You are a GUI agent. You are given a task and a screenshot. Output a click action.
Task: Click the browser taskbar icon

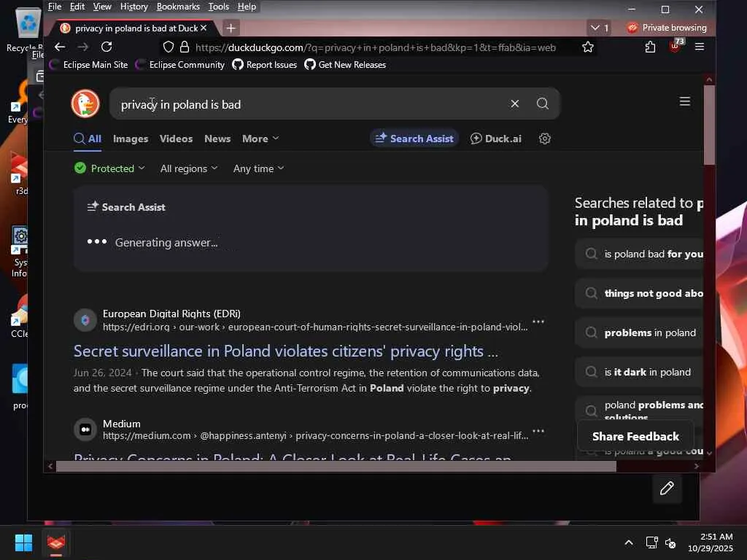click(x=56, y=542)
